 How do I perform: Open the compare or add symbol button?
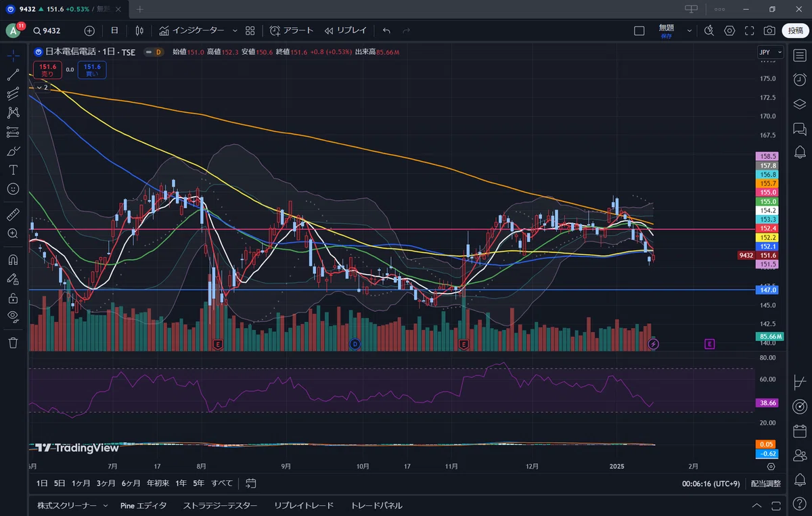89,30
